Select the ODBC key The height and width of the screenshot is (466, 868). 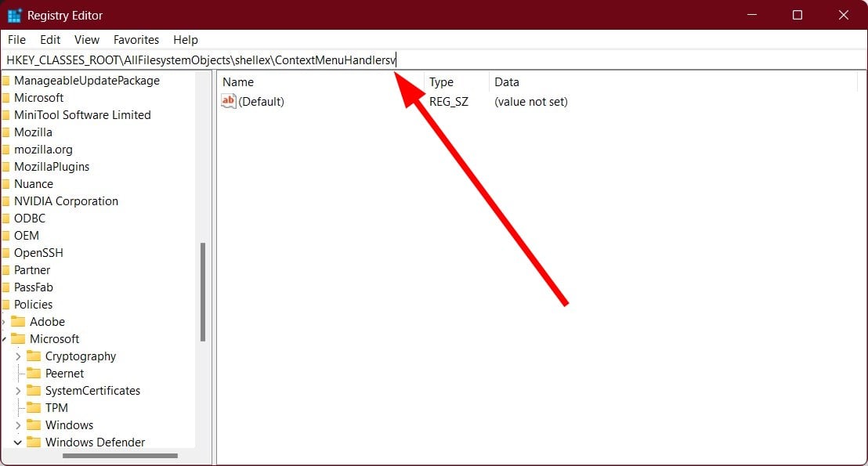[30, 218]
